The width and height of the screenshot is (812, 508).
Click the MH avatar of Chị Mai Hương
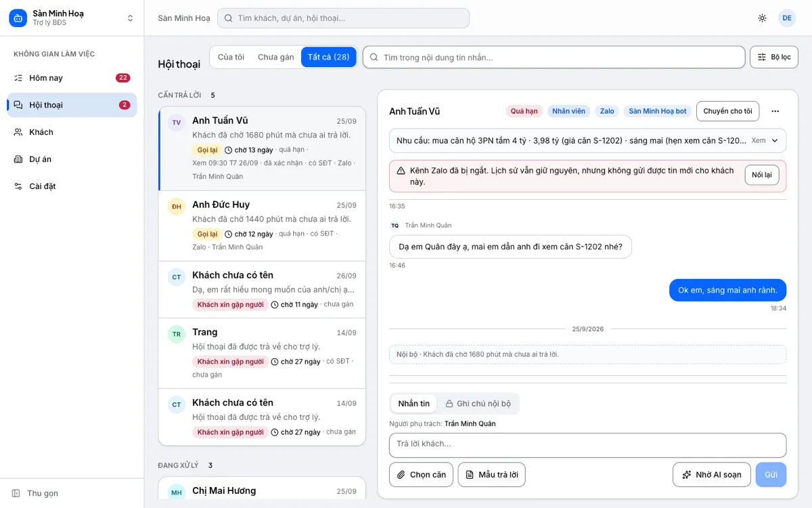[x=177, y=492]
